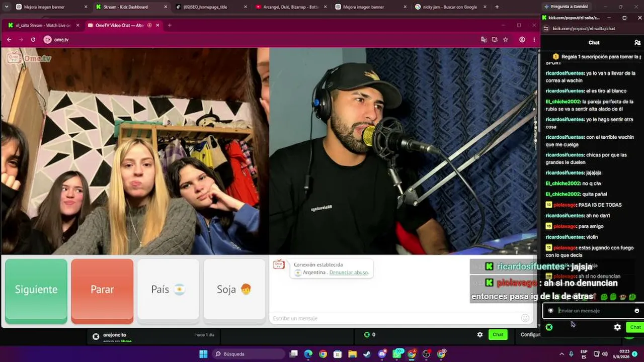Open the Kick chat emoji picker
This screenshot has width=644, height=362.
(x=636, y=311)
